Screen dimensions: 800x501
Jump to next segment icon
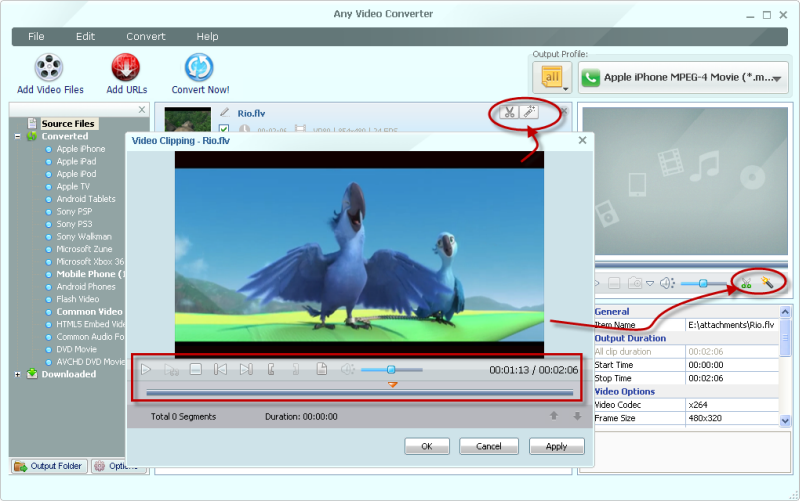(246, 369)
